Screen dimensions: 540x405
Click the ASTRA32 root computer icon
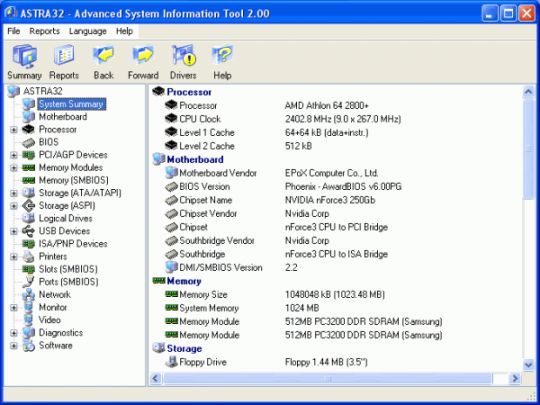[x=13, y=91]
